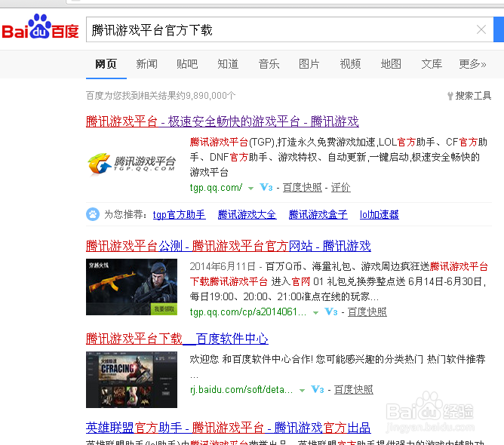Open the 评价 link
504x445 pixels.
pyautogui.click(x=341, y=187)
